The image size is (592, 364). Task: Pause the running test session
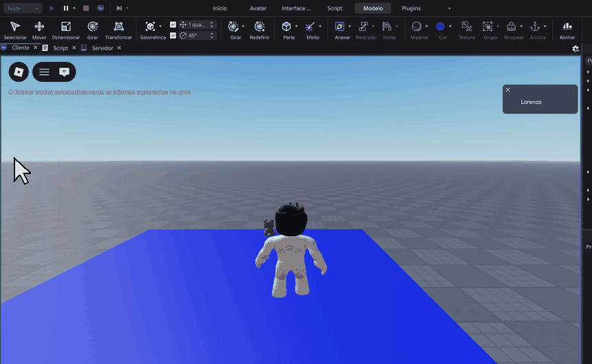coord(66,8)
